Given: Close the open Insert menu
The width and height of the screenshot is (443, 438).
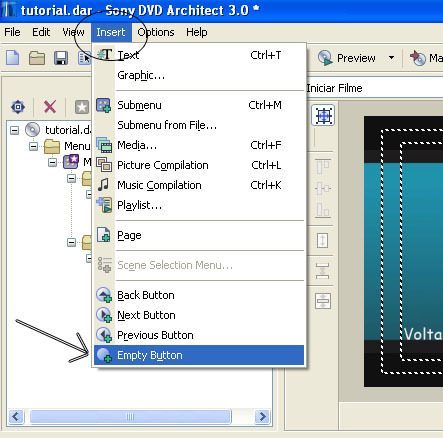Looking at the screenshot, I should point(111,32).
